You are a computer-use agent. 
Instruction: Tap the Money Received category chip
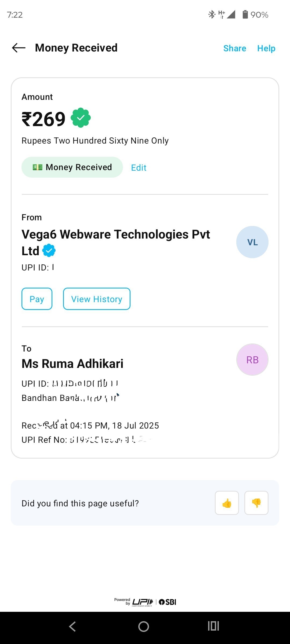[72, 167]
